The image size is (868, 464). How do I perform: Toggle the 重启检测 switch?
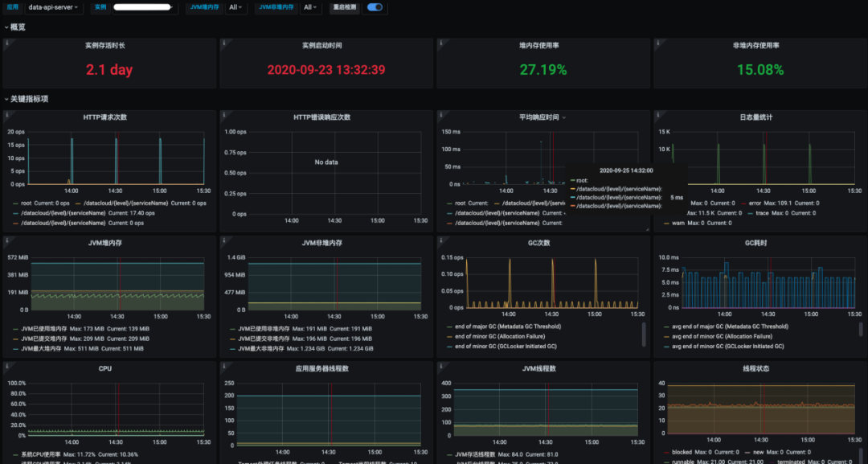(375, 7)
